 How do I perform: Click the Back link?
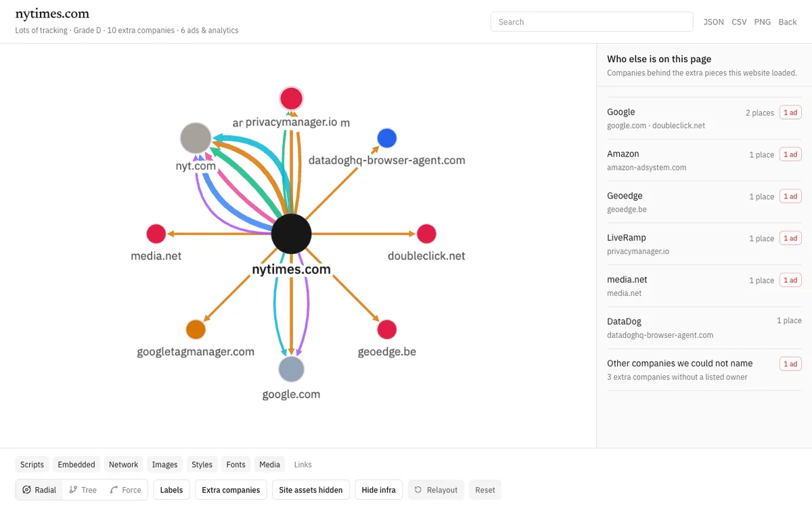tap(787, 22)
